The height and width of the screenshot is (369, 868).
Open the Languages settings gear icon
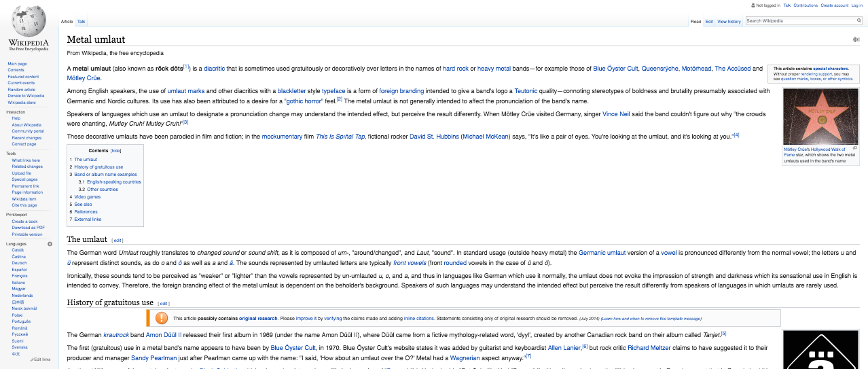point(50,243)
